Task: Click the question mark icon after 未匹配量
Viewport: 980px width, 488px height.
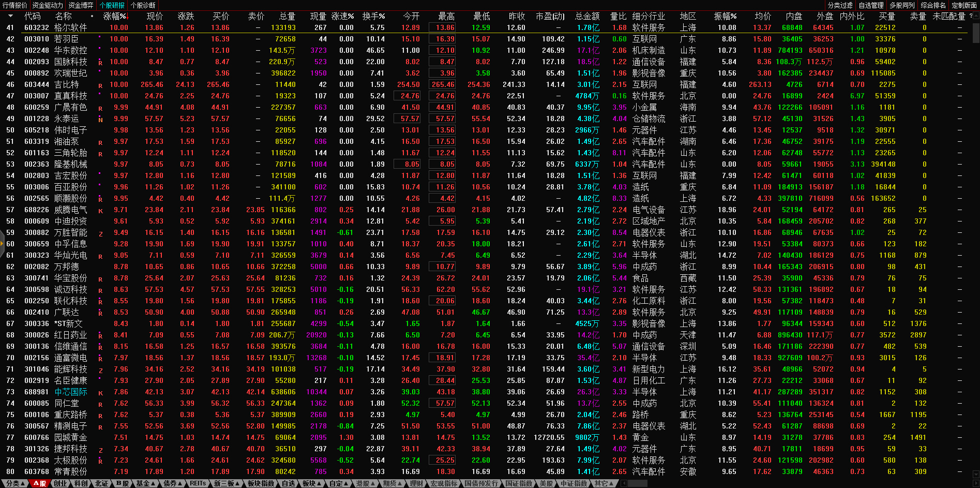Action: (x=971, y=16)
